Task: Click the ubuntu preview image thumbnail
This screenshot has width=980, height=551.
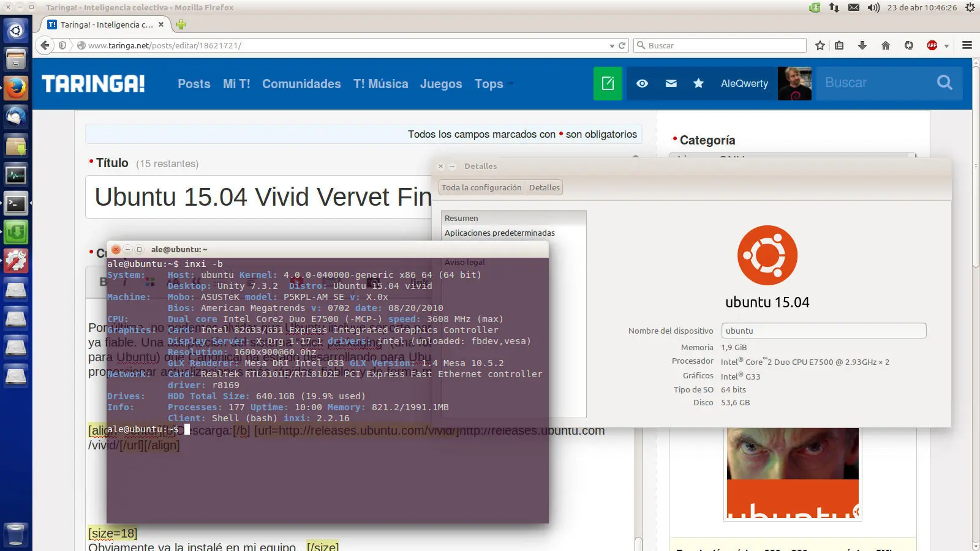Action: click(793, 474)
